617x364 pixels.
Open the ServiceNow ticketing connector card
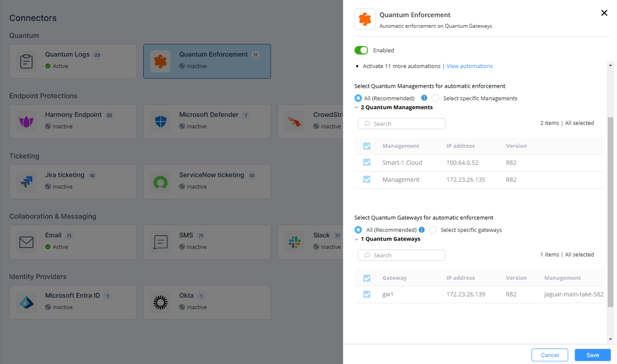pyautogui.click(x=207, y=182)
